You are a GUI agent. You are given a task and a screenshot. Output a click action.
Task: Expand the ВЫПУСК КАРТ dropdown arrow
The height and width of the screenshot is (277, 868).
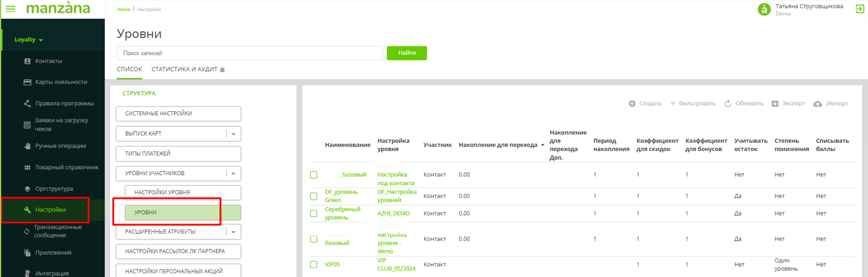click(x=233, y=134)
